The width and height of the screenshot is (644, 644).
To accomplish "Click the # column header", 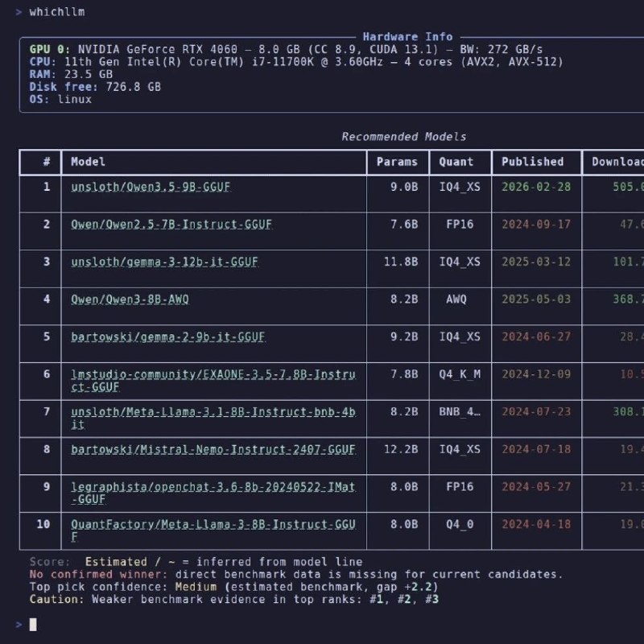I will [x=47, y=162].
